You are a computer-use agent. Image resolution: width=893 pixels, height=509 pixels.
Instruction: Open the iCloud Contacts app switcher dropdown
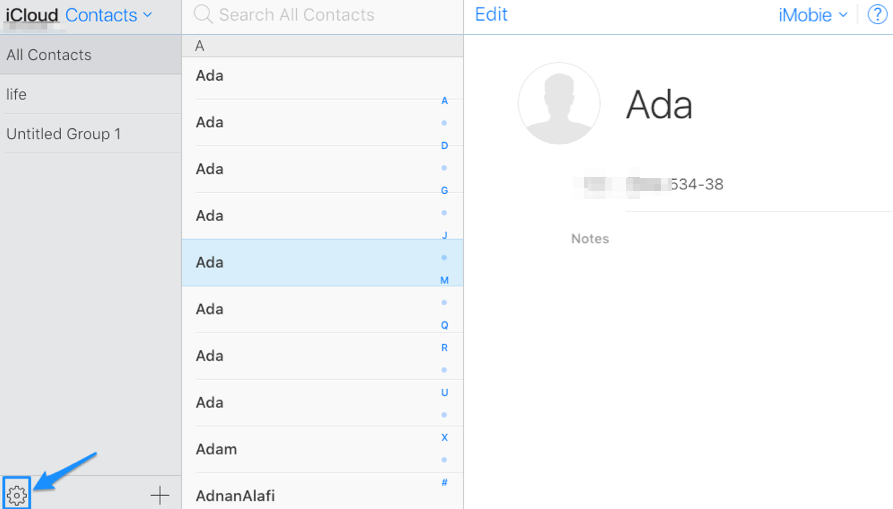tap(108, 15)
